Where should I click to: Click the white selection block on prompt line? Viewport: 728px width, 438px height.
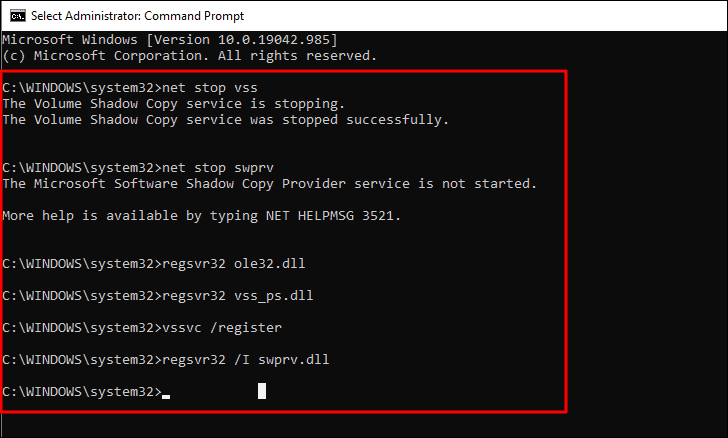262,391
